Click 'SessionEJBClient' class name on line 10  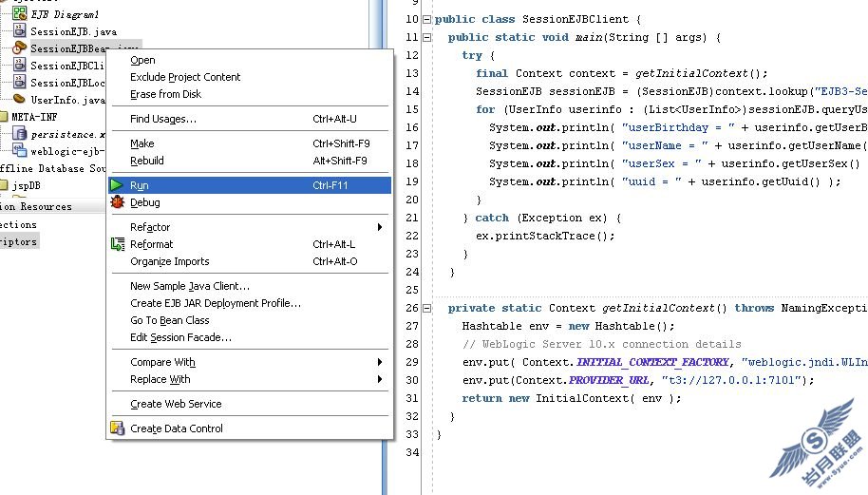click(576, 19)
